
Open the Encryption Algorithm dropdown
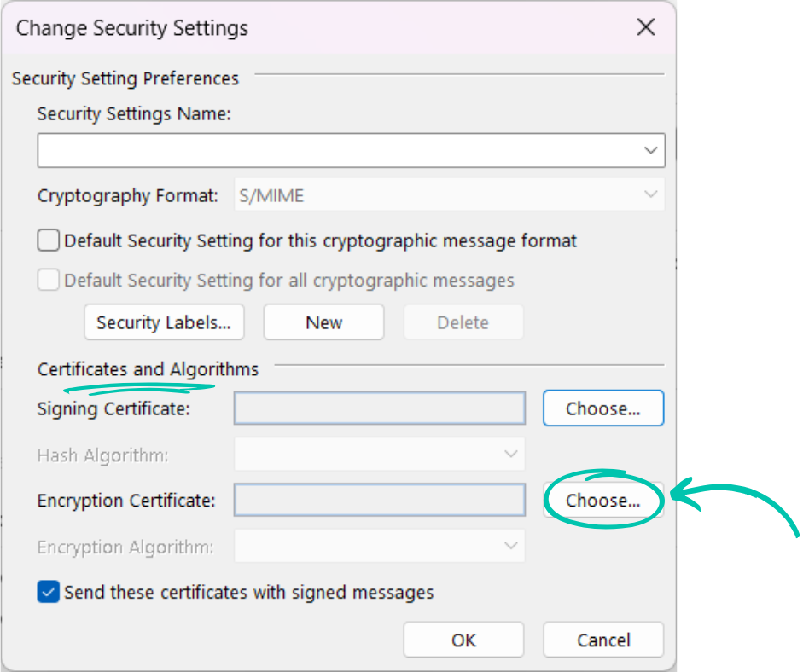tap(511, 547)
